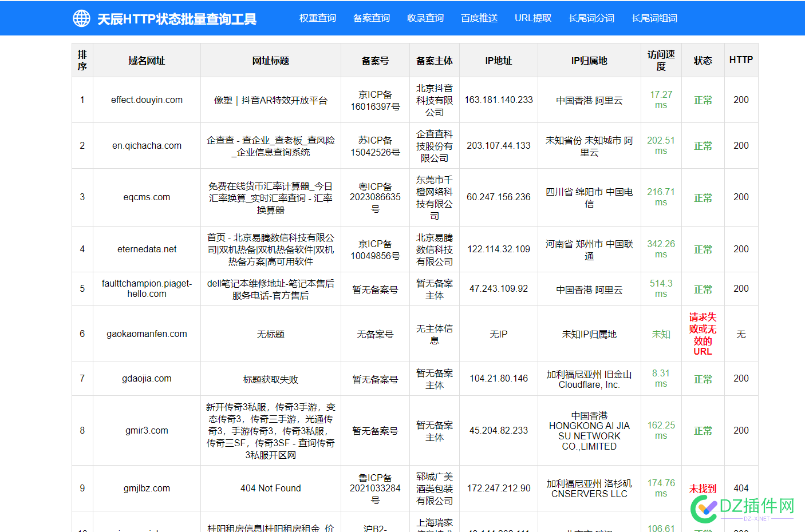This screenshot has width=805, height=532.
Task: Select 百度推送 in the top navigation
Action: tap(479, 18)
